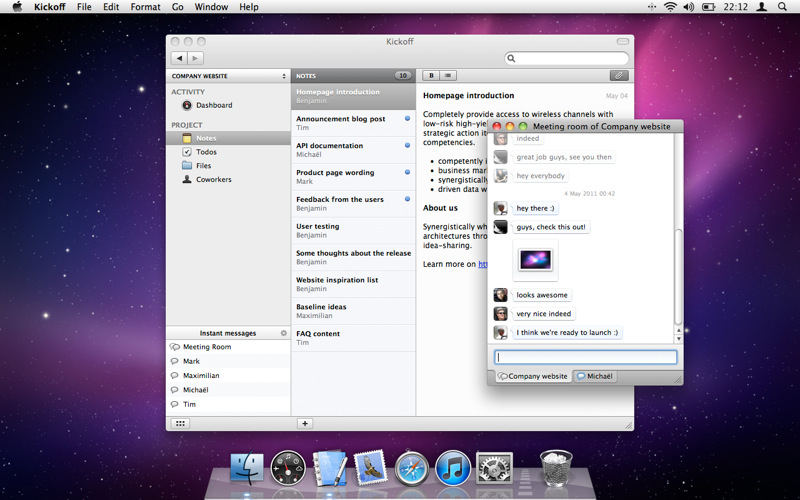800x500 pixels.
Task: Click the chat scrollbar down arrow
Action: click(x=679, y=339)
